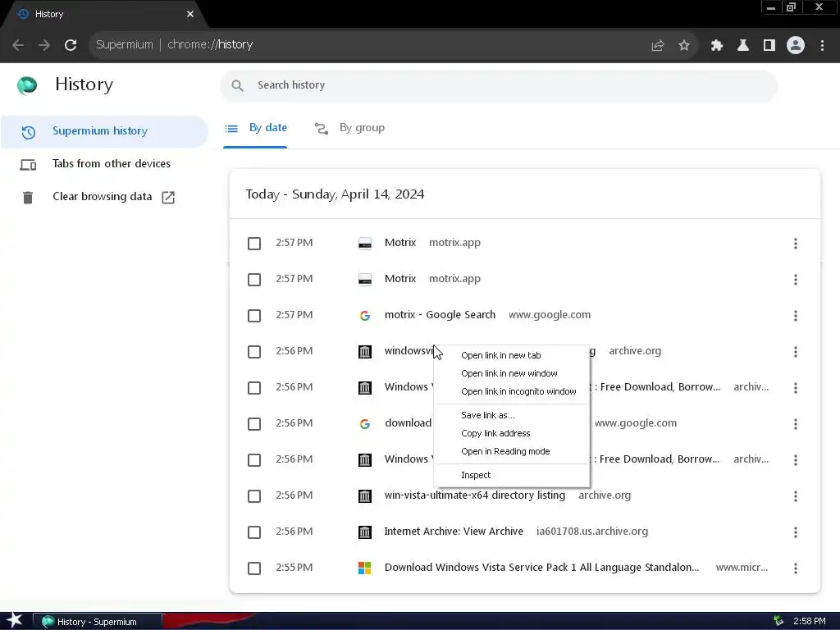Reload the history page

[71, 45]
